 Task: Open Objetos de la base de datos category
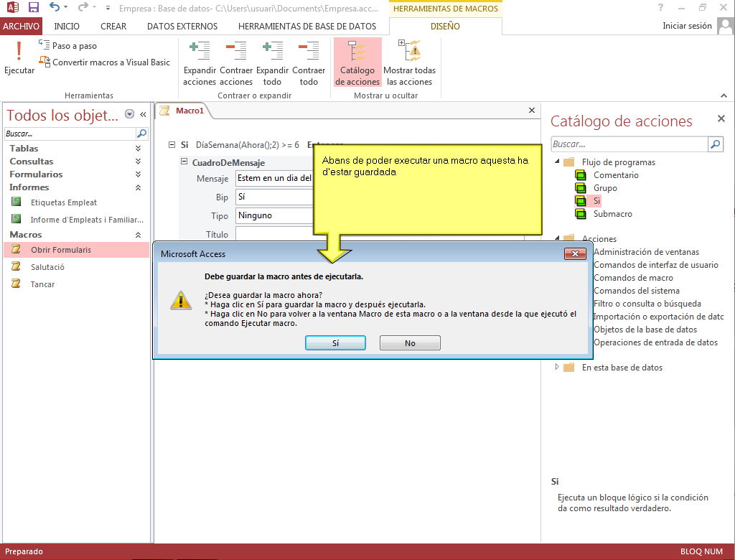click(645, 330)
